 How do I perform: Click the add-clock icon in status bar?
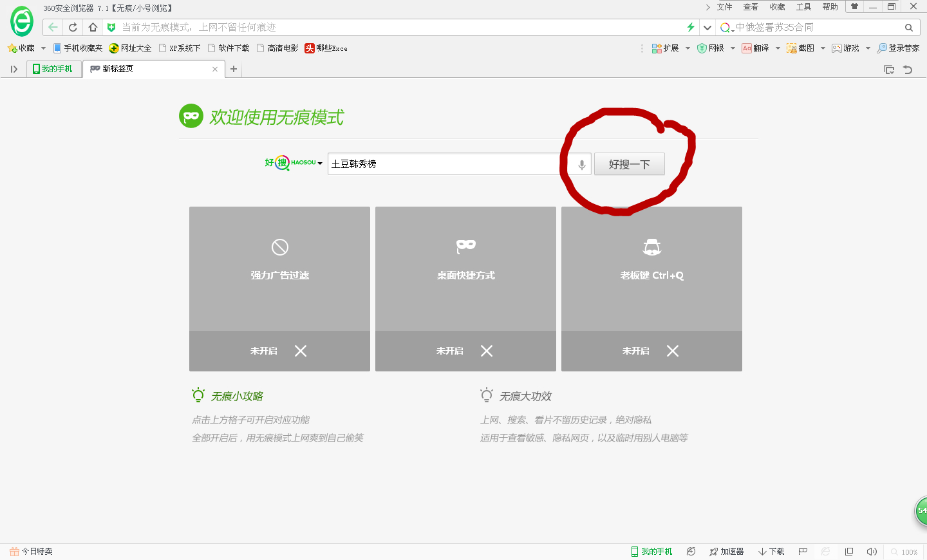point(691,552)
